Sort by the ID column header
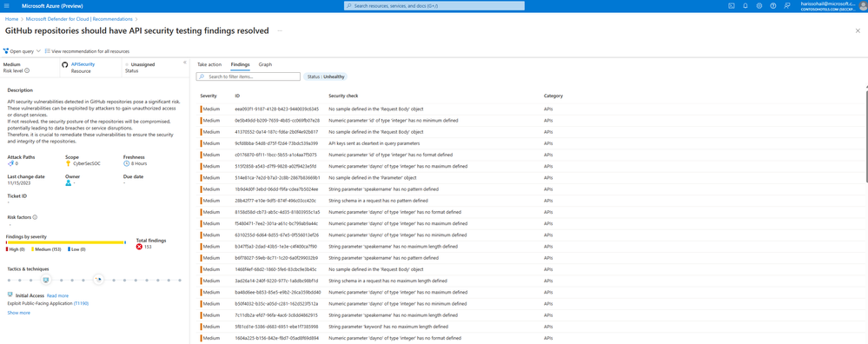Viewport: 868px width, 344px height. (x=237, y=96)
